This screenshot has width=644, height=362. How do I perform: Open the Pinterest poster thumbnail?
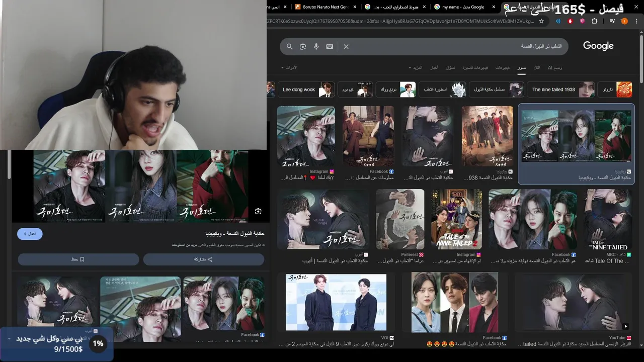pyautogui.click(x=400, y=219)
